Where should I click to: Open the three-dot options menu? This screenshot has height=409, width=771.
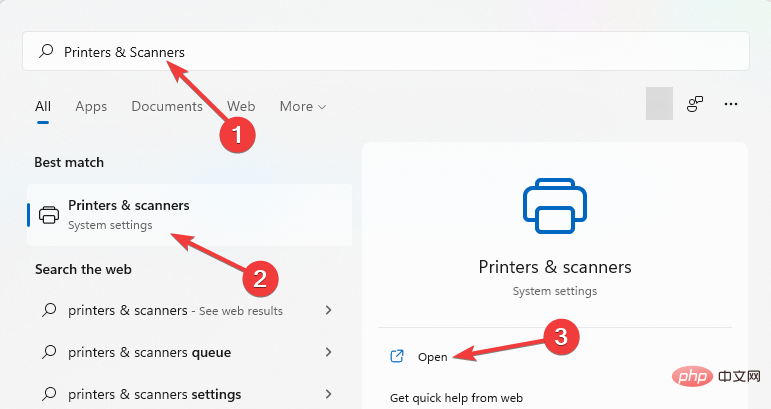tap(731, 104)
